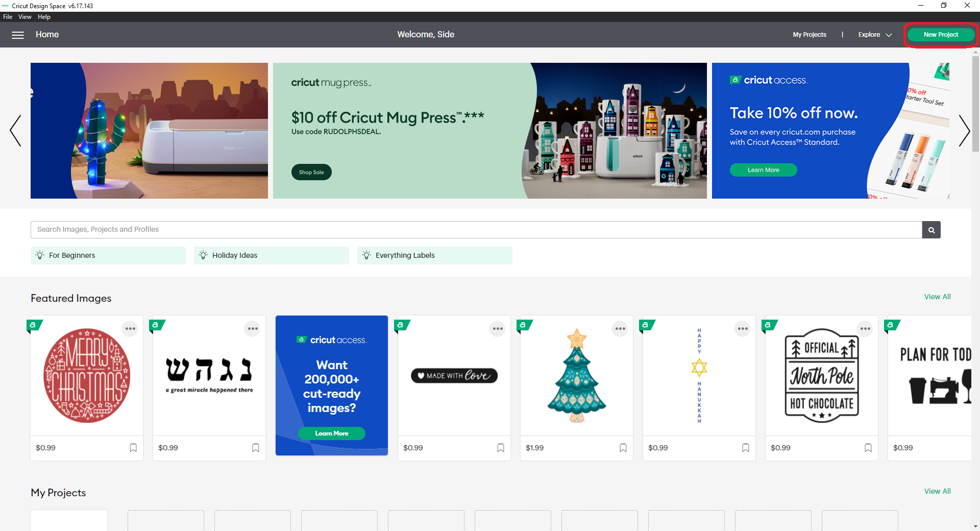Click the Cricut Maker cactus banner

coord(149,131)
